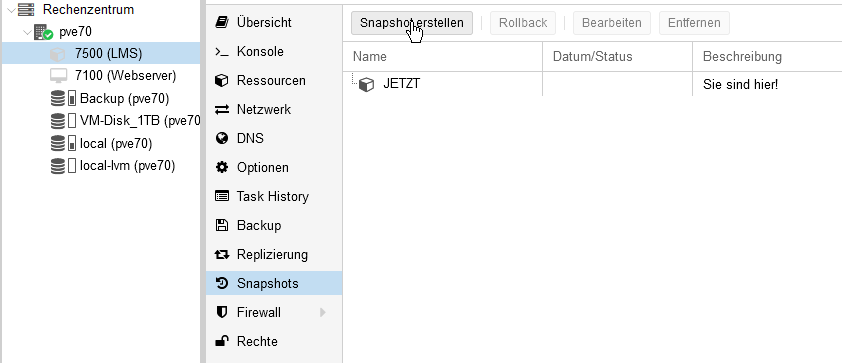
Task: Go to the Replizierung section
Action: 274,255
